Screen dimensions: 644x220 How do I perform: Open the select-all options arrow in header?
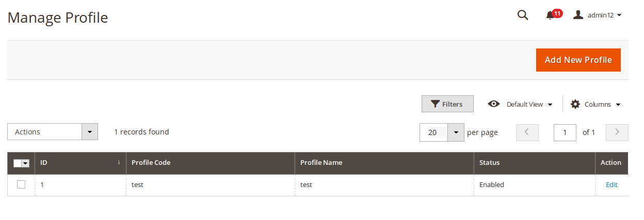tap(25, 163)
